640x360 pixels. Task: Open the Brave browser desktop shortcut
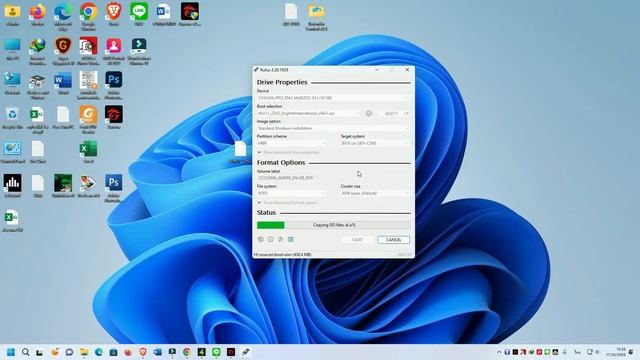[x=113, y=15]
